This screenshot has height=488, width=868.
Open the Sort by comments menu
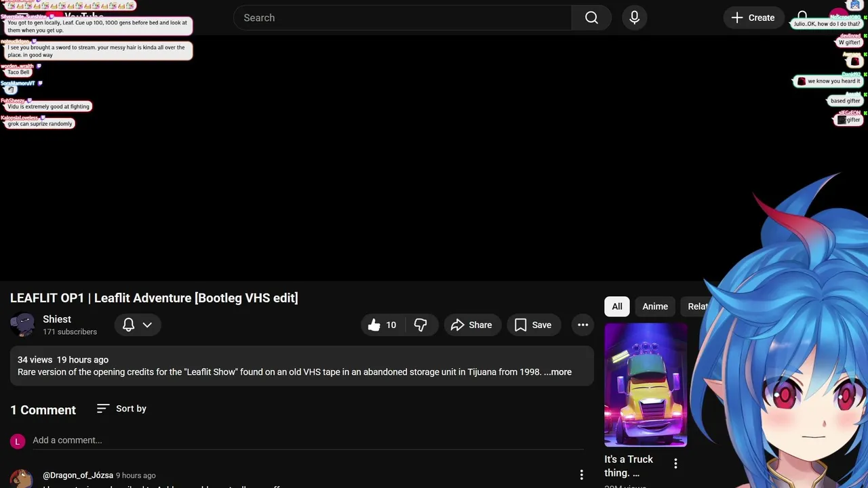point(121,409)
